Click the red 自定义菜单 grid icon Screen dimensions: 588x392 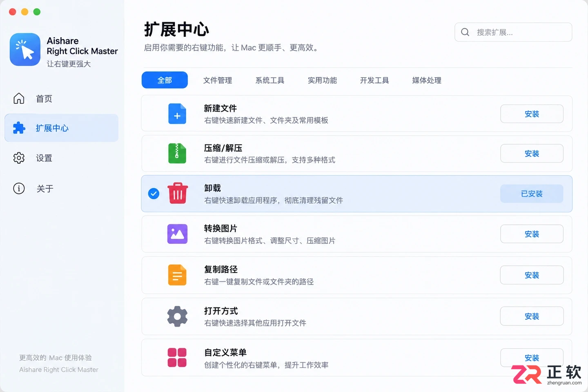pos(177,357)
